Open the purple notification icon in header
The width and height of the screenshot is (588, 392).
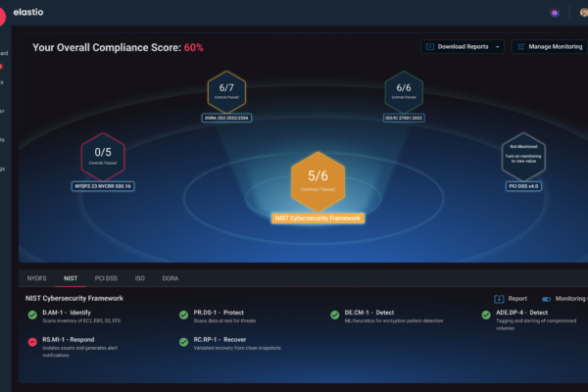point(554,12)
